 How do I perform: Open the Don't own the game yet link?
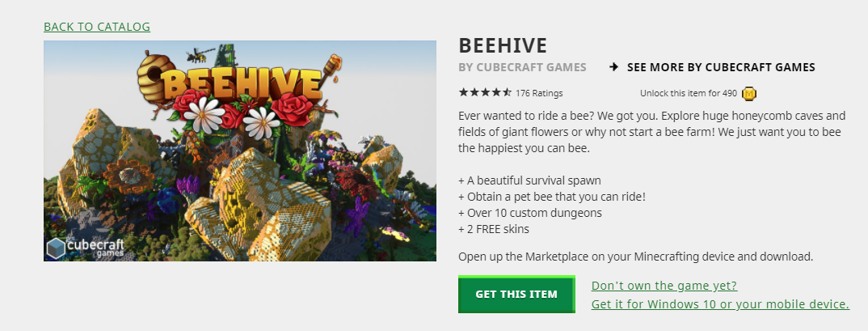pyautogui.click(x=664, y=286)
